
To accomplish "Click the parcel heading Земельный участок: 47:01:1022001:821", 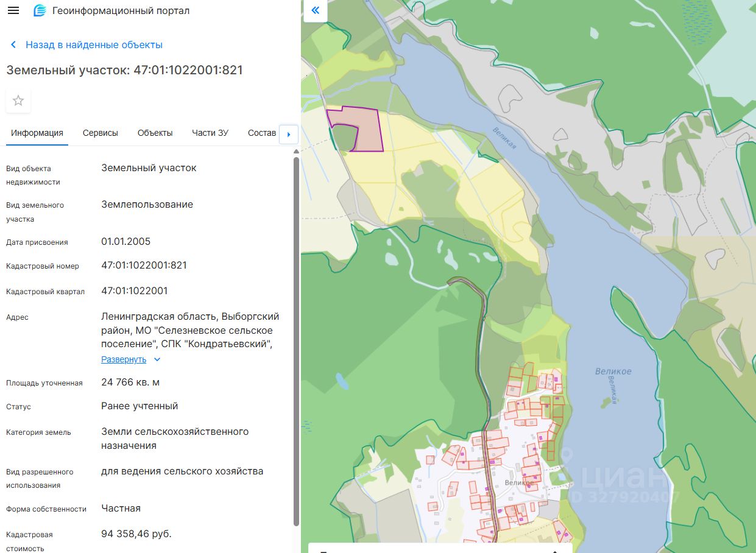I will pyautogui.click(x=125, y=70).
